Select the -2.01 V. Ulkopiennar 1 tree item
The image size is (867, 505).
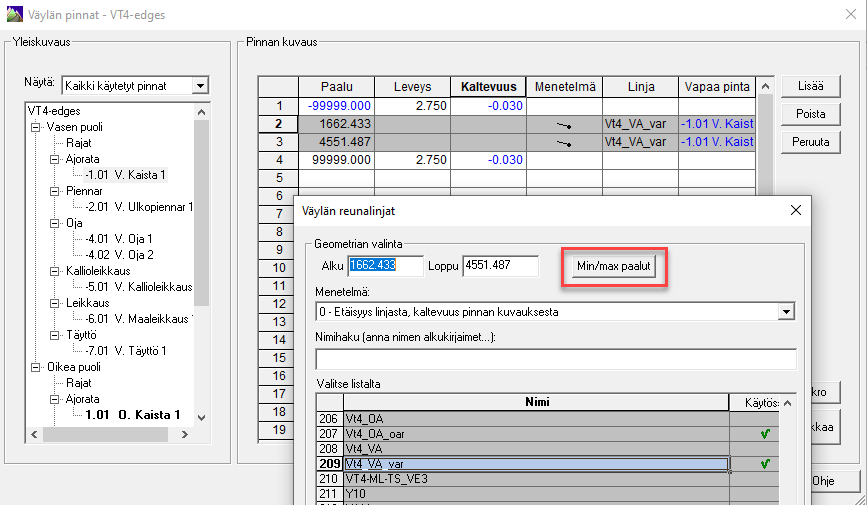[x=139, y=207]
